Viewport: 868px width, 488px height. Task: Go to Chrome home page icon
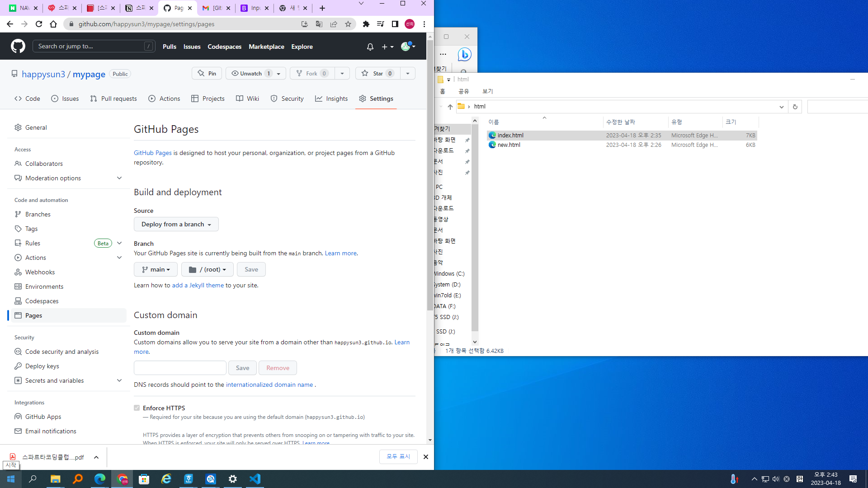pos(53,24)
